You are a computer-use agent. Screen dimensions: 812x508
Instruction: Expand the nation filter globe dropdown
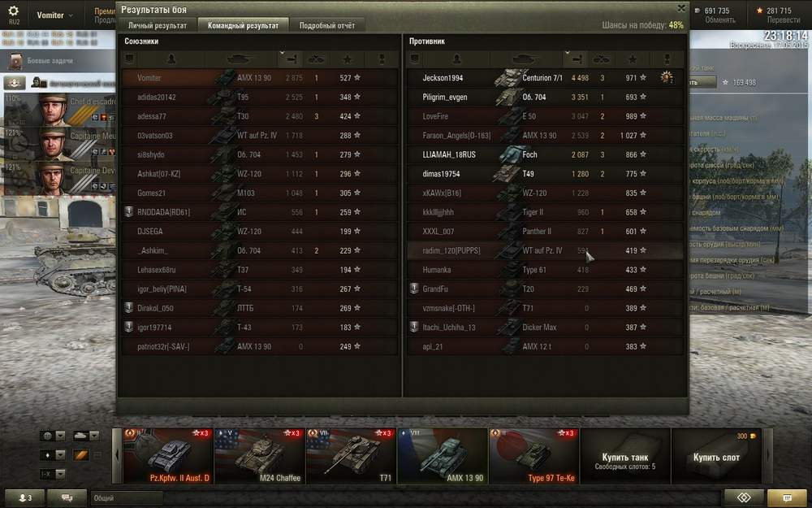pos(52,436)
